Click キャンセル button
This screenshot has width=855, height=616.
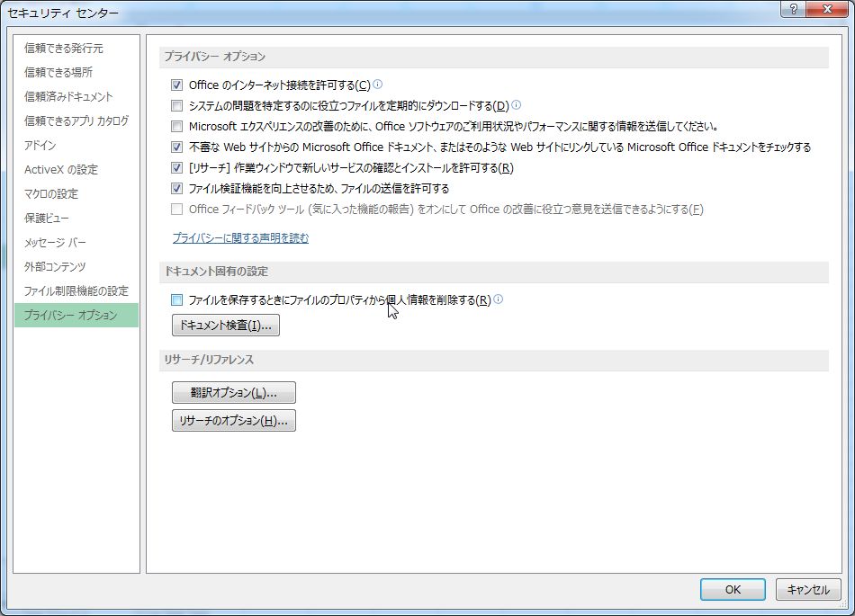[808, 589]
